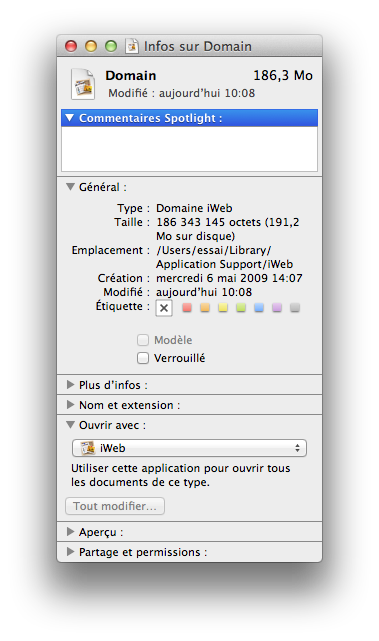Choose the gray label color

(295, 307)
